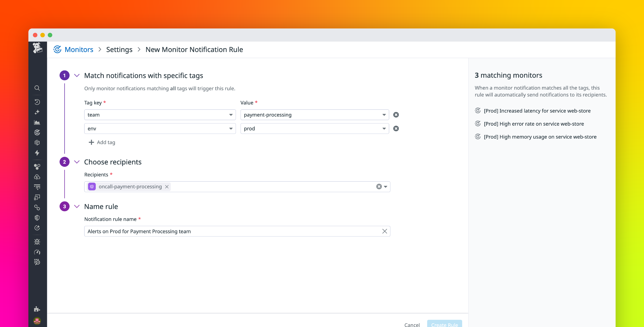
Task: Select the Cloud Cost dollar icon
Action: point(37,177)
